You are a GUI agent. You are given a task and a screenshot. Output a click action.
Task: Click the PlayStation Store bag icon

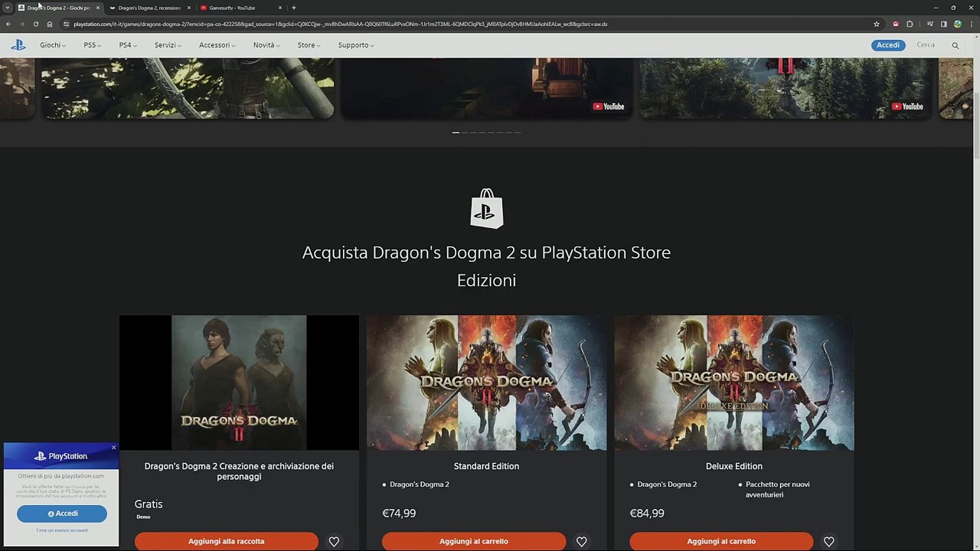(x=486, y=209)
